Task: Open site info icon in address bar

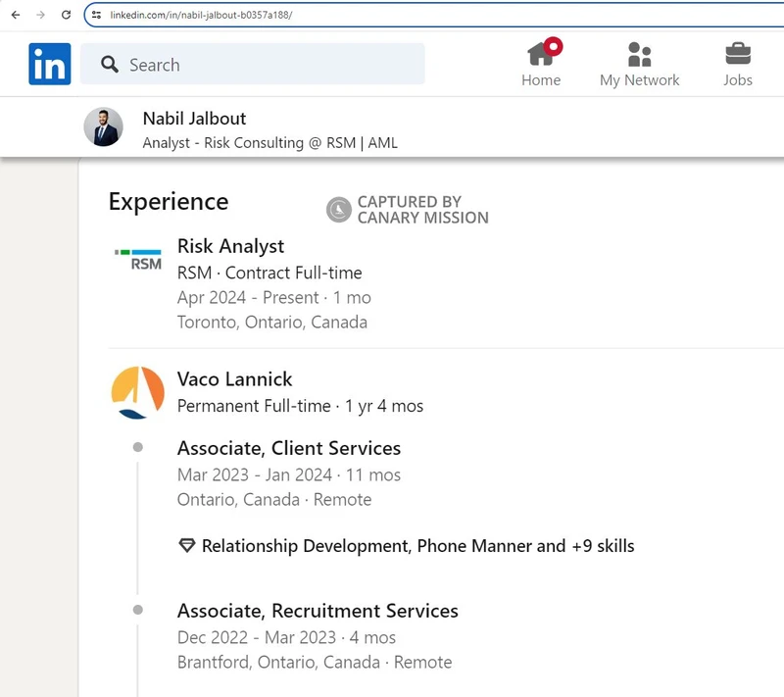Action: tap(96, 15)
